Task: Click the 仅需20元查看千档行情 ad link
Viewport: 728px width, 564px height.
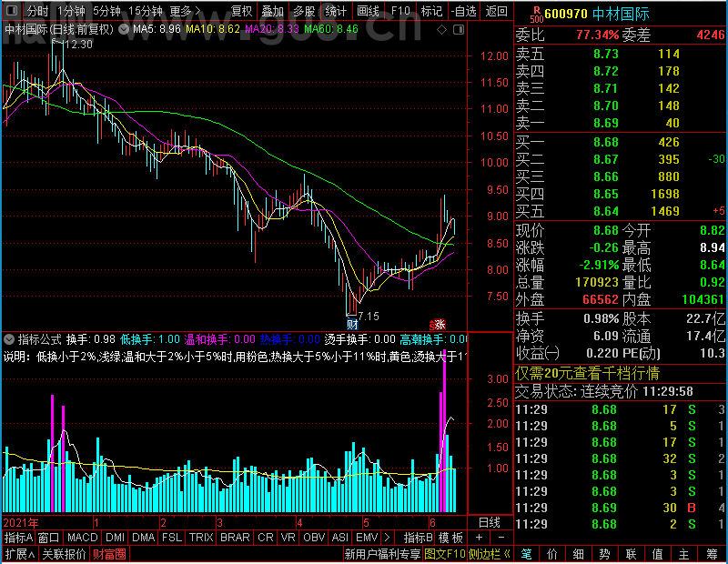Action: click(x=587, y=373)
